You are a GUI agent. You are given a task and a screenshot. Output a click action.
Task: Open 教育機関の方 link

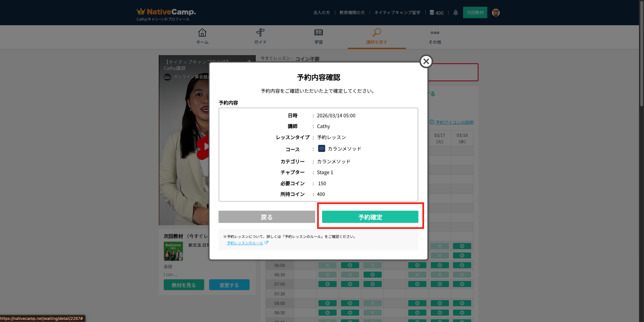click(x=352, y=13)
